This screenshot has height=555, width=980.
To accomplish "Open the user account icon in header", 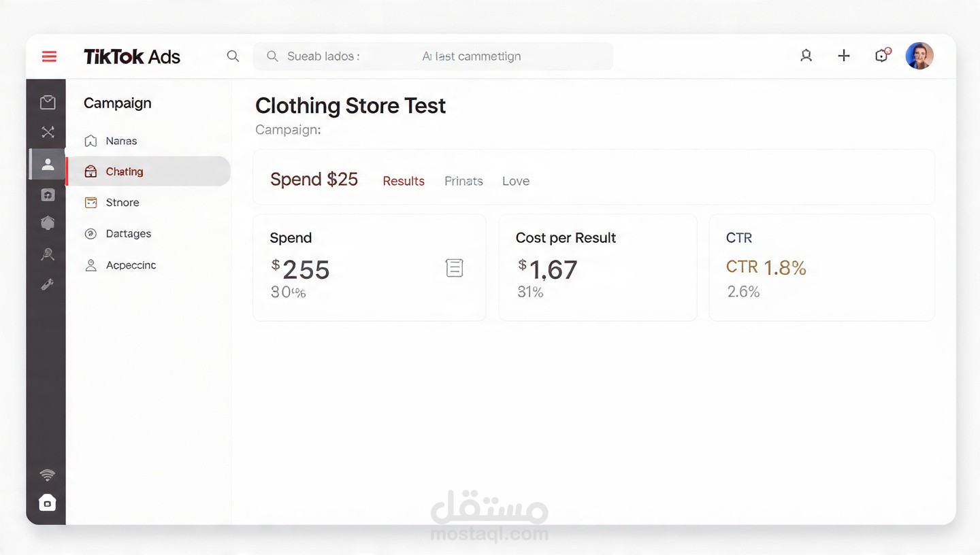I will pos(806,56).
